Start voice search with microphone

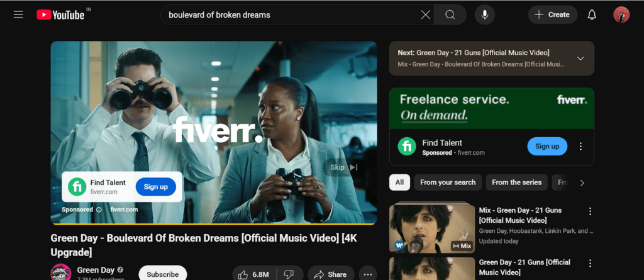pyautogui.click(x=485, y=15)
